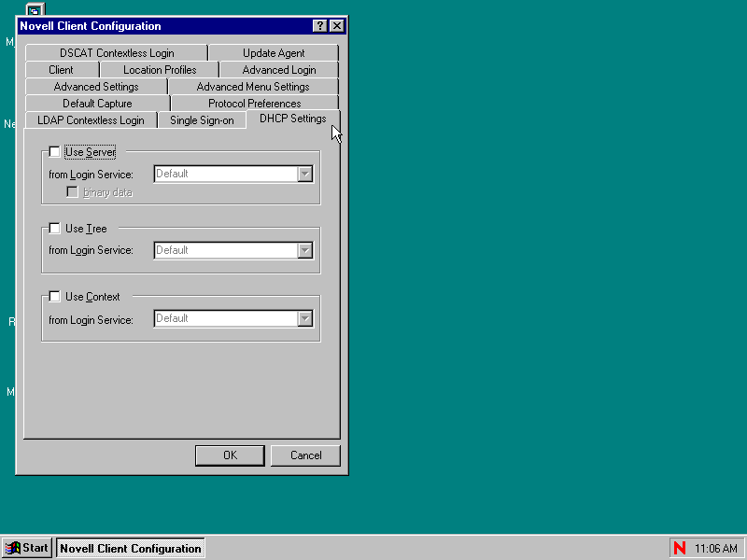Click the Novell Client Configuration taskbar button
747x560 pixels.
tap(131, 548)
